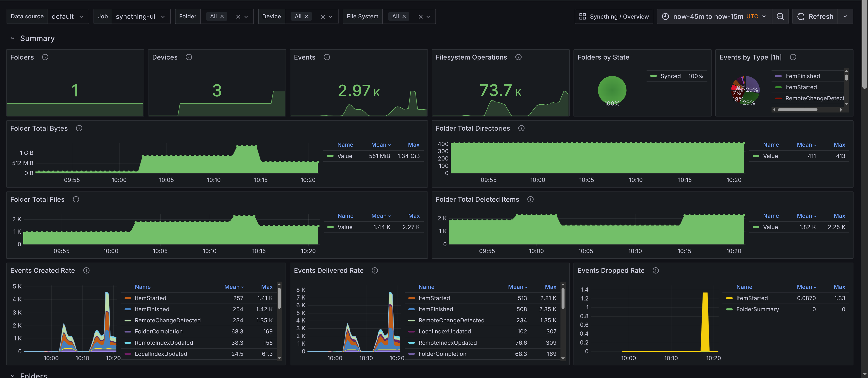Toggle FolderSummary series in Events Dropped Rate legend
868x378 pixels.
[757, 309]
